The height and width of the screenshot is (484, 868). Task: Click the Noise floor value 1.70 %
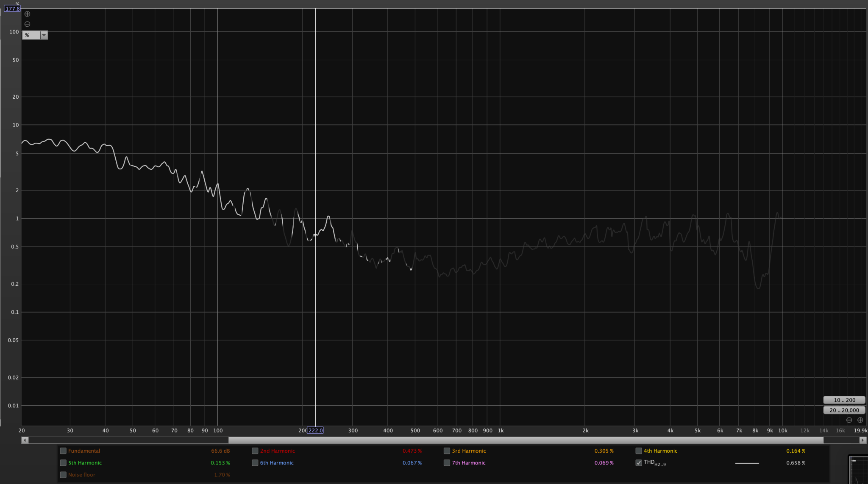222,475
